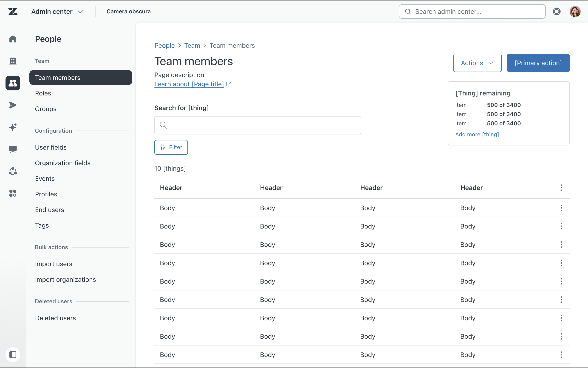Select the Channels arrow icon
Image resolution: width=588 pixels, height=368 pixels.
click(x=13, y=105)
